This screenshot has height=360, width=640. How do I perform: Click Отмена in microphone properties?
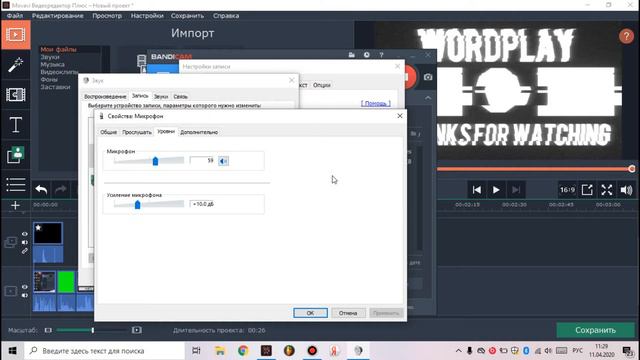pos(348,313)
